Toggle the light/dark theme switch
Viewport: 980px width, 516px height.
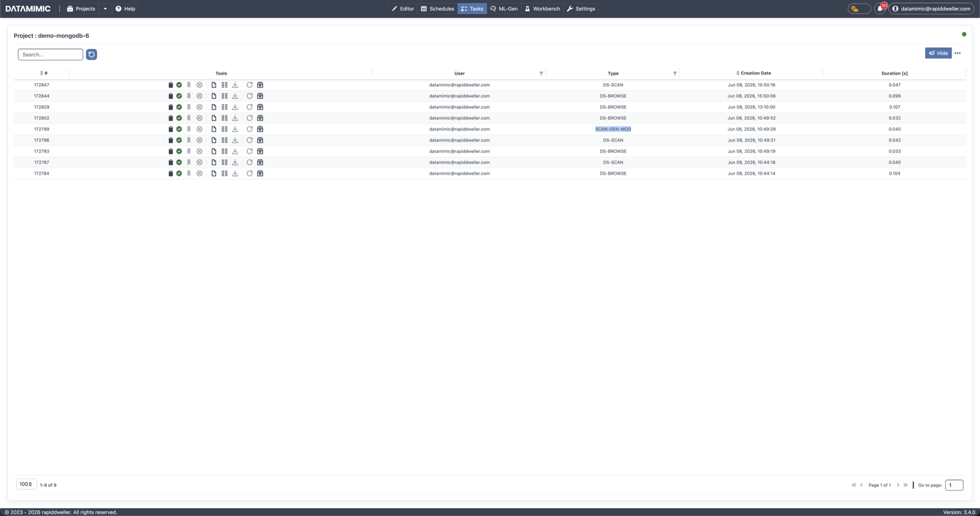click(x=859, y=9)
